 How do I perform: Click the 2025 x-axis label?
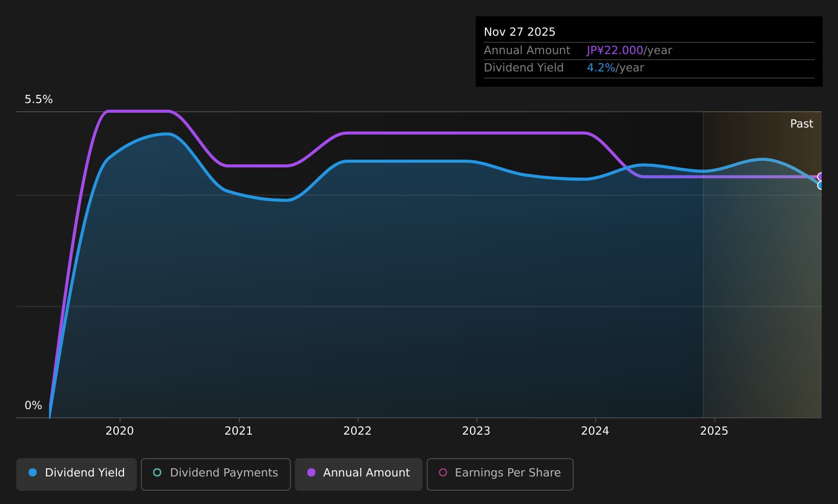(714, 431)
